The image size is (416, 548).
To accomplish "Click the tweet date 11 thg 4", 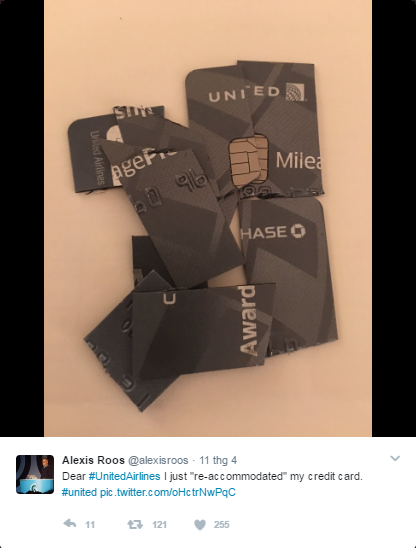I will point(218,461).
